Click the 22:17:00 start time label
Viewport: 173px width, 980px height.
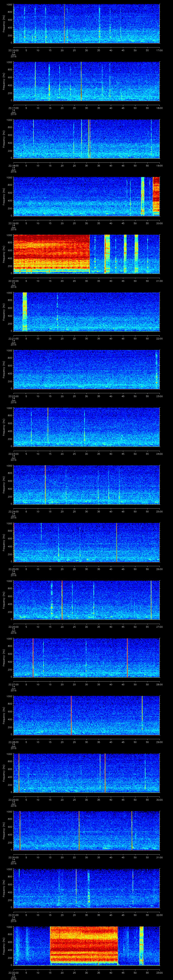point(14,108)
